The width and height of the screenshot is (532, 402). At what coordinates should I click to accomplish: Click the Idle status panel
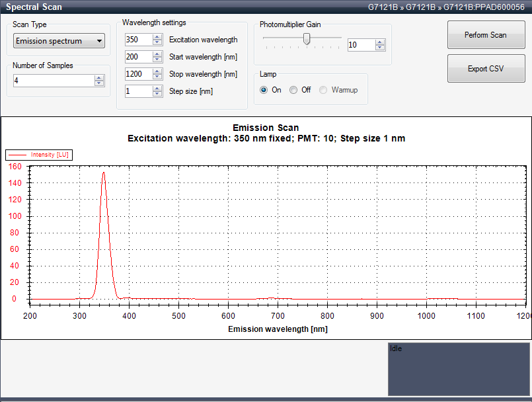pos(458,368)
